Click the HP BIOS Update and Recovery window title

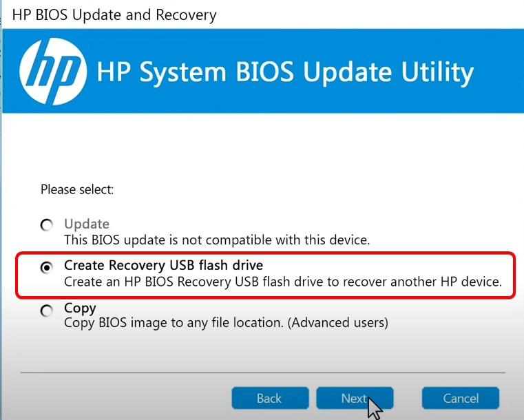coord(114,15)
